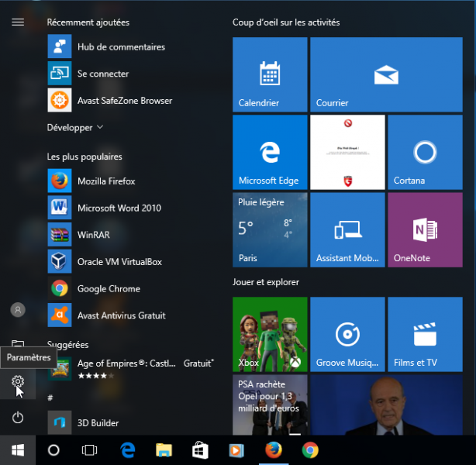Open Cortana search circle on taskbar

point(53,449)
